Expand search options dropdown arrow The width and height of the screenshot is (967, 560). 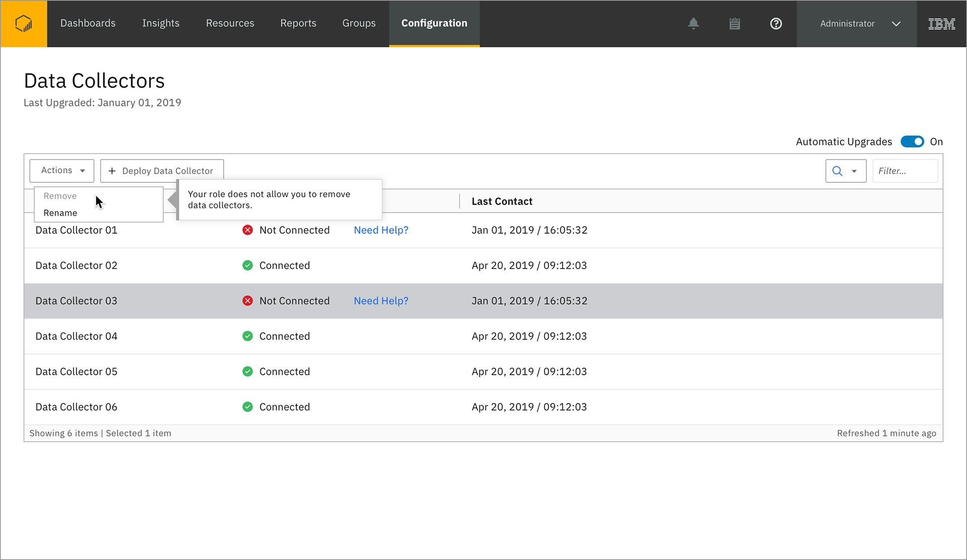click(854, 171)
